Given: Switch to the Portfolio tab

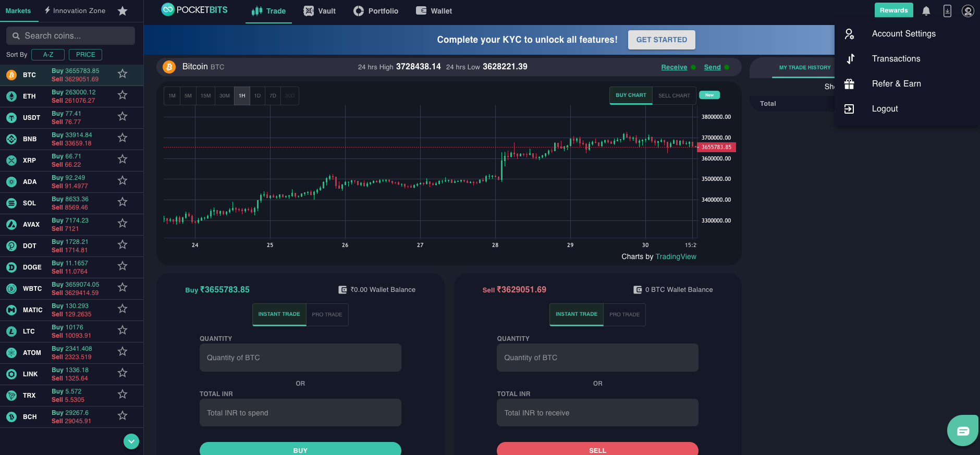Looking at the screenshot, I should [376, 11].
